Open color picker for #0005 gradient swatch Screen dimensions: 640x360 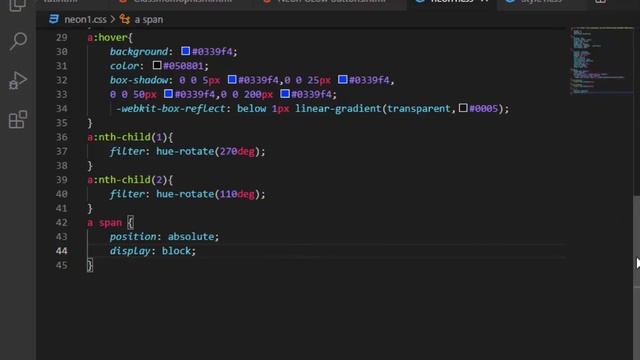[463, 108]
